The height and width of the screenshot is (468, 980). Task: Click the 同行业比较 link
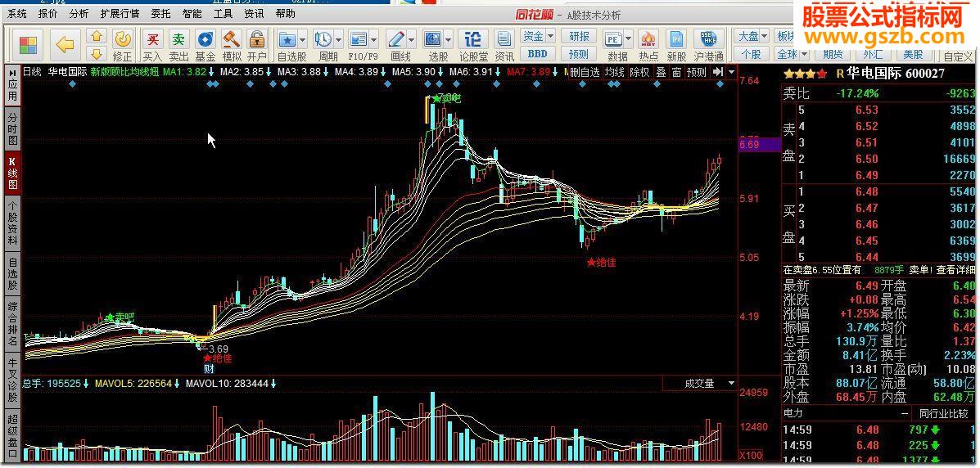point(944,413)
